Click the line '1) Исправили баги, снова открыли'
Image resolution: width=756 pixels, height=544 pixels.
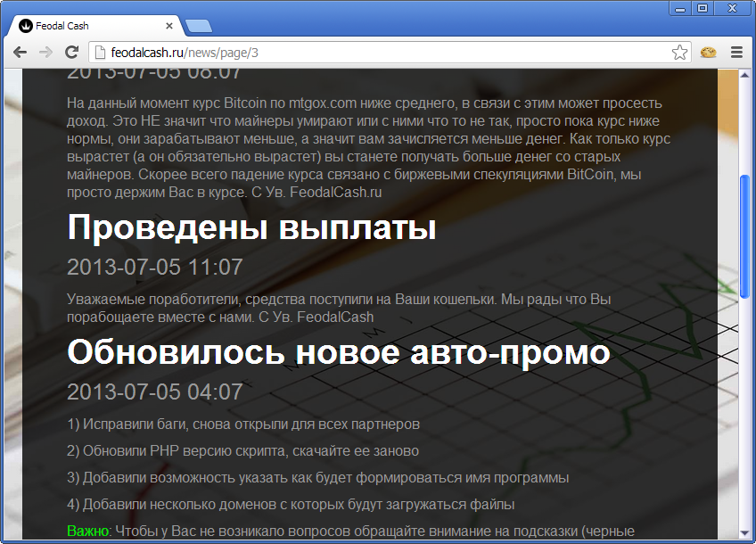pyautogui.click(x=243, y=424)
